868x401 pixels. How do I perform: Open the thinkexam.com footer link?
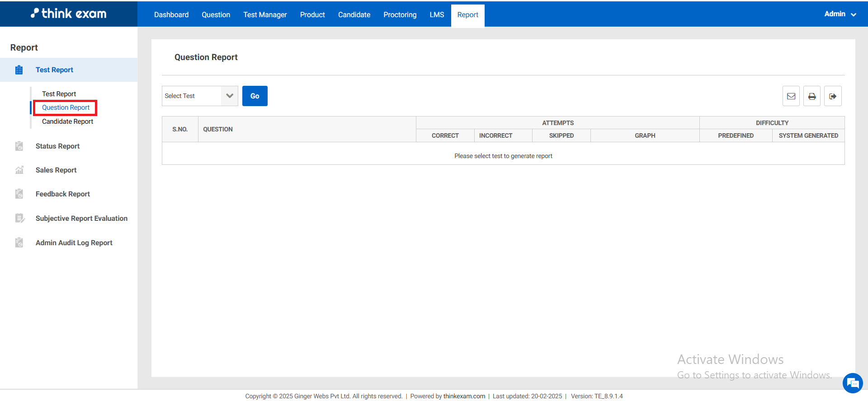pyautogui.click(x=464, y=396)
